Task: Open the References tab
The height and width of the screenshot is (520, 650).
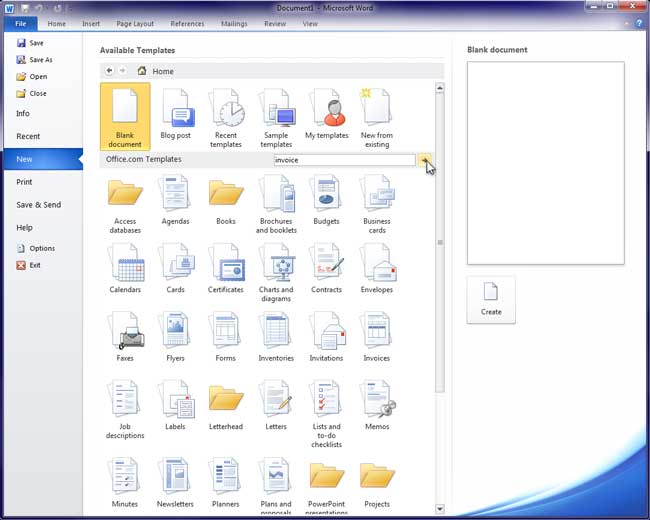Action: pyautogui.click(x=187, y=24)
